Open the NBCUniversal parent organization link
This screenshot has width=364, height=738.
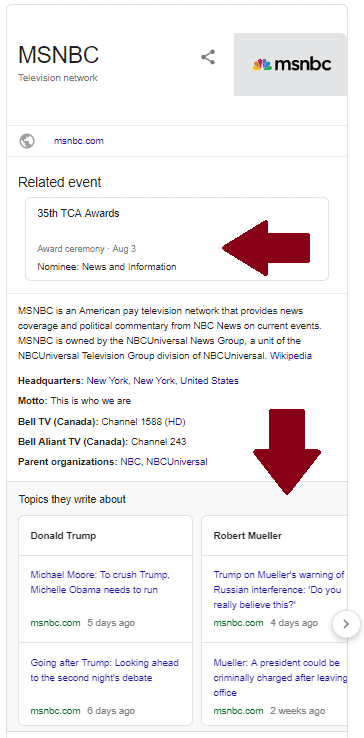tap(177, 462)
